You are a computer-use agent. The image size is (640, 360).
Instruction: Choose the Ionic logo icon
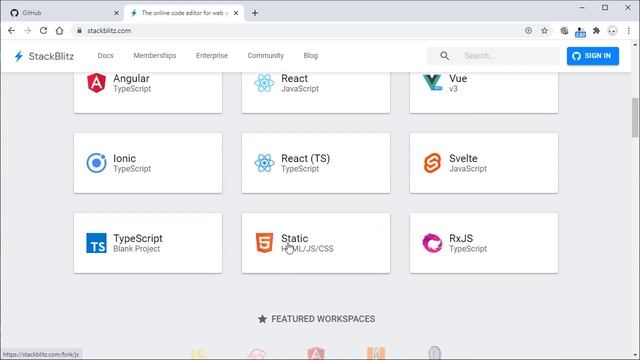pos(96,163)
